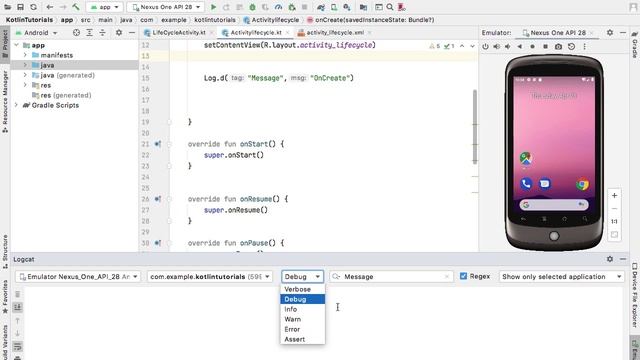
Task: Clear the Logcat search filter
Action: pos(447,276)
